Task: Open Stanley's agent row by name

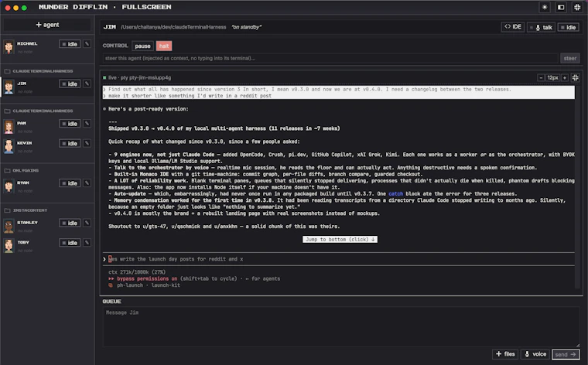Action: [x=27, y=222]
